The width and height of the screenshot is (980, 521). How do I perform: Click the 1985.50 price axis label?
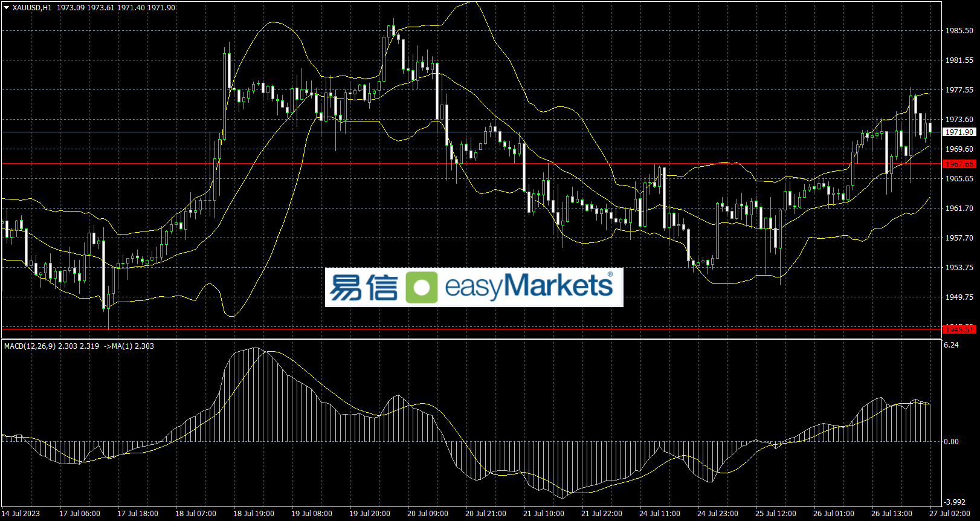tap(959, 30)
